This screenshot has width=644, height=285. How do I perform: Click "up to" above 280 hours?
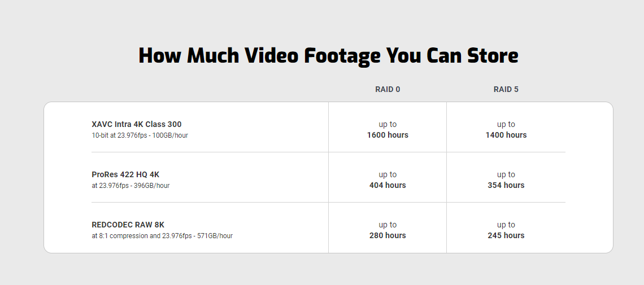tap(388, 225)
